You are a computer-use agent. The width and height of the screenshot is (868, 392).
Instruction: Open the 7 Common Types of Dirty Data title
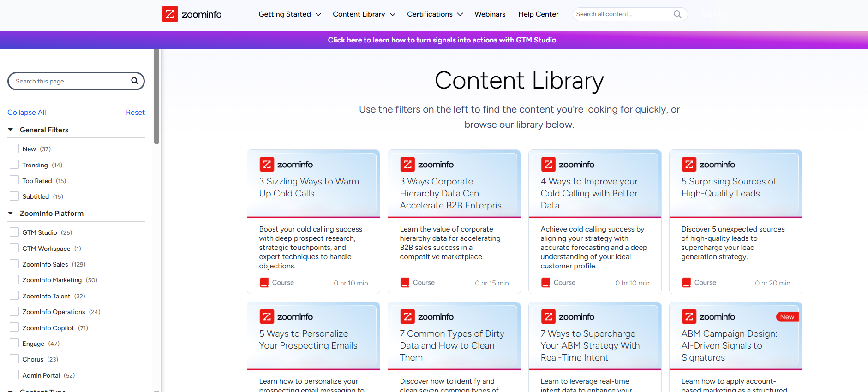click(x=452, y=345)
